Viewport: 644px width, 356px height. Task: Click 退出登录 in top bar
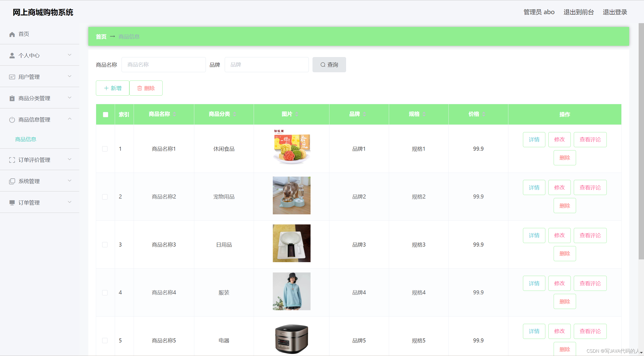click(x=615, y=12)
